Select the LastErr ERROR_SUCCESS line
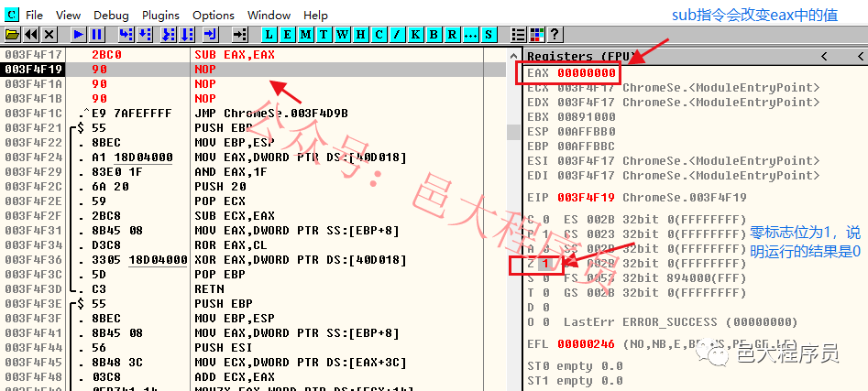Viewport: 868px width, 391px height. pyautogui.click(x=680, y=322)
